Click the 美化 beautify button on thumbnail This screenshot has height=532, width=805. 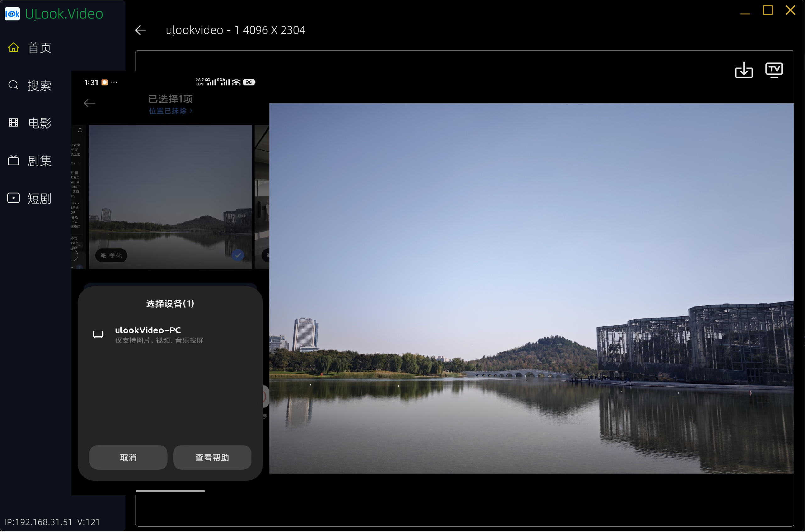pos(111,256)
